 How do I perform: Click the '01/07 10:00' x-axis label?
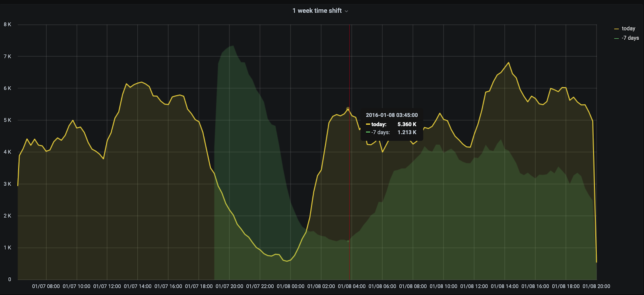(76, 287)
